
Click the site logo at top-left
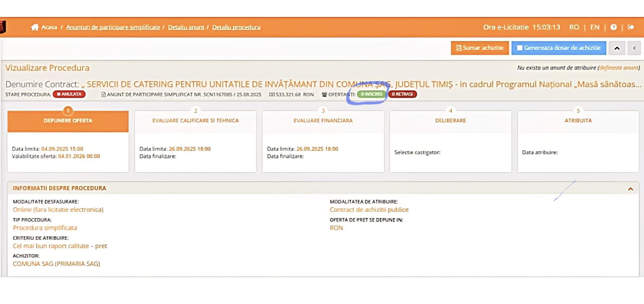click(x=3, y=27)
